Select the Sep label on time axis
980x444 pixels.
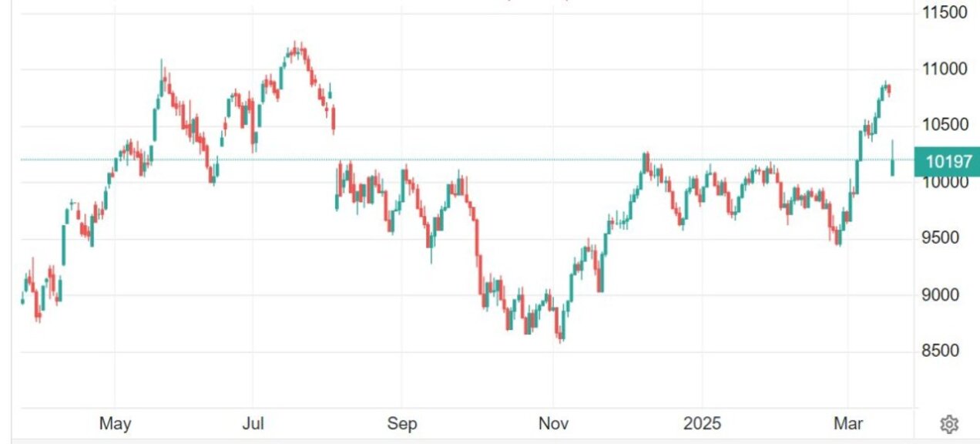coord(401,424)
